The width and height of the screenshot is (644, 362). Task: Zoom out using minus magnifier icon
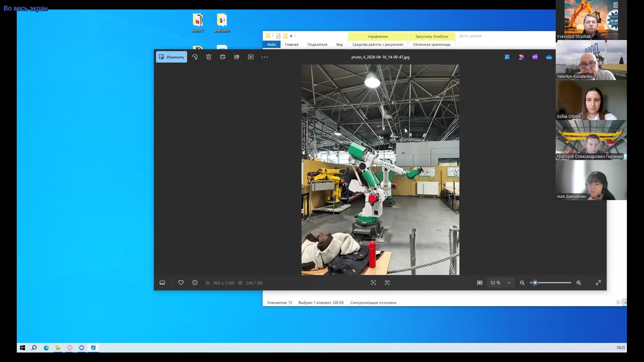[x=522, y=283]
